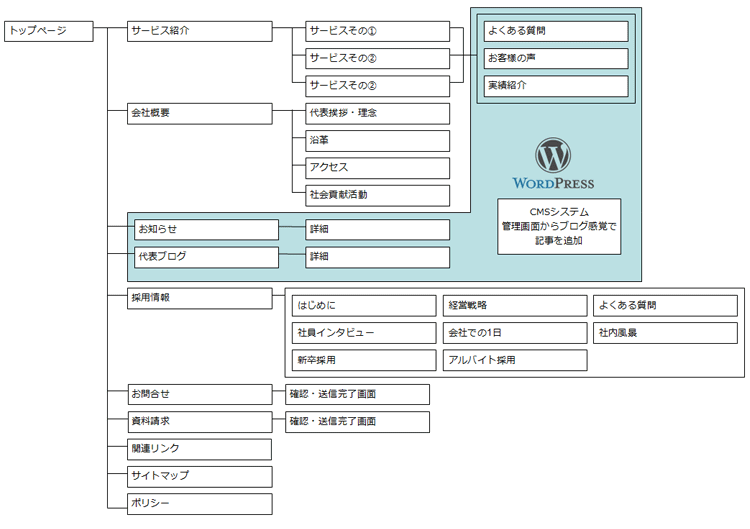Select the 会社概要 node
The image size is (750, 529).
pyautogui.click(x=199, y=113)
